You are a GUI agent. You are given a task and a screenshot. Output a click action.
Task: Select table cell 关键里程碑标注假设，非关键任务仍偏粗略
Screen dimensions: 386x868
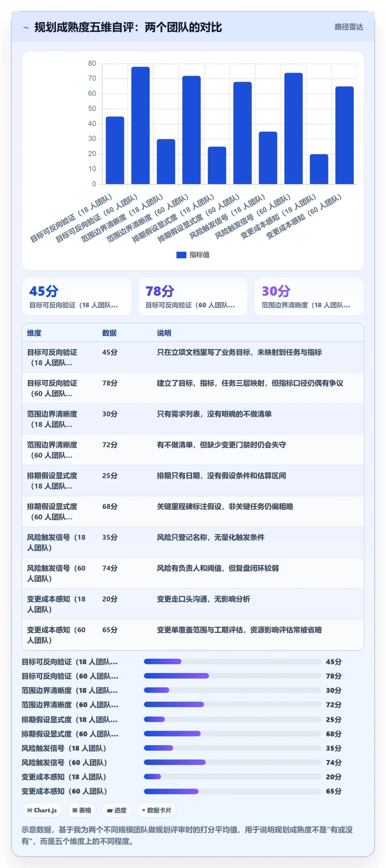[x=225, y=507]
